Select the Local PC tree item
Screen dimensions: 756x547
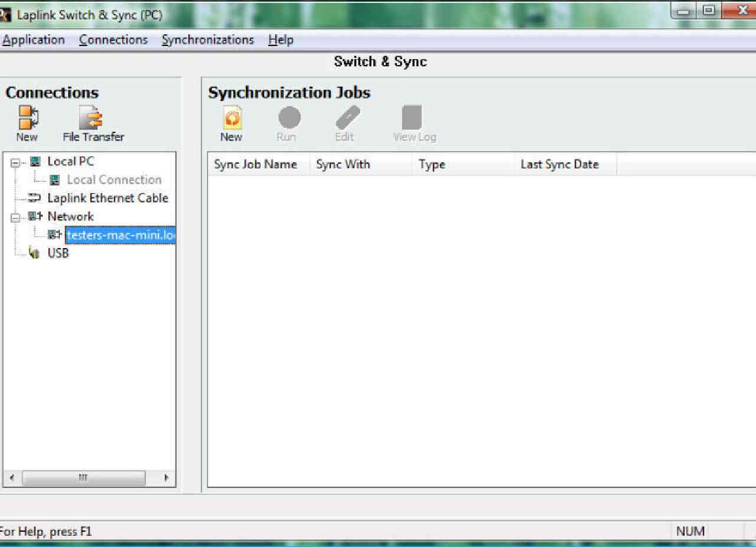pyautogui.click(x=71, y=161)
